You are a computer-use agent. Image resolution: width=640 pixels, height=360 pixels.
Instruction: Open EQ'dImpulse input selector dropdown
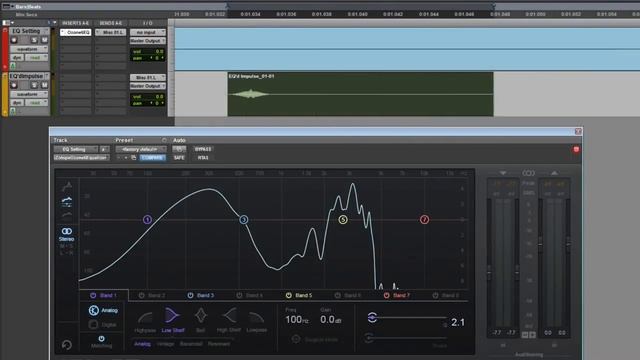click(148, 77)
